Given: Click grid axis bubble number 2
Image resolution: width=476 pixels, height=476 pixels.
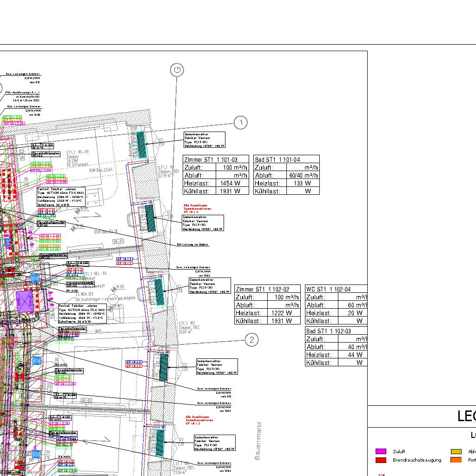Looking at the screenshot, I should coord(251,340).
